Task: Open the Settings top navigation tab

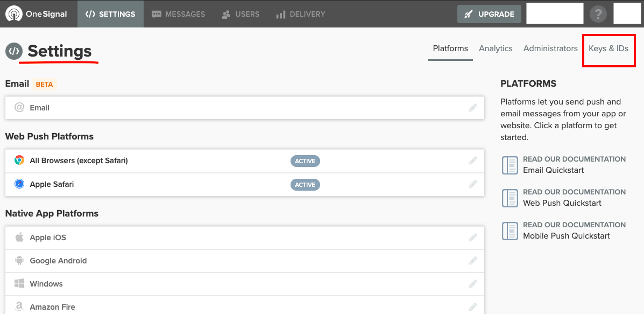Action: (x=110, y=14)
